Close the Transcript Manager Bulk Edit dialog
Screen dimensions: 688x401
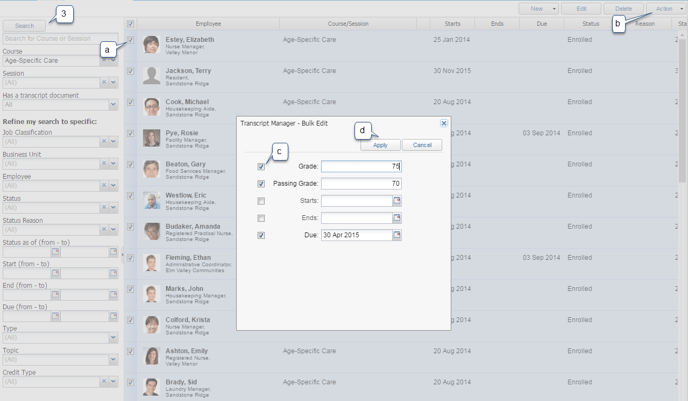(x=444, y=123)
